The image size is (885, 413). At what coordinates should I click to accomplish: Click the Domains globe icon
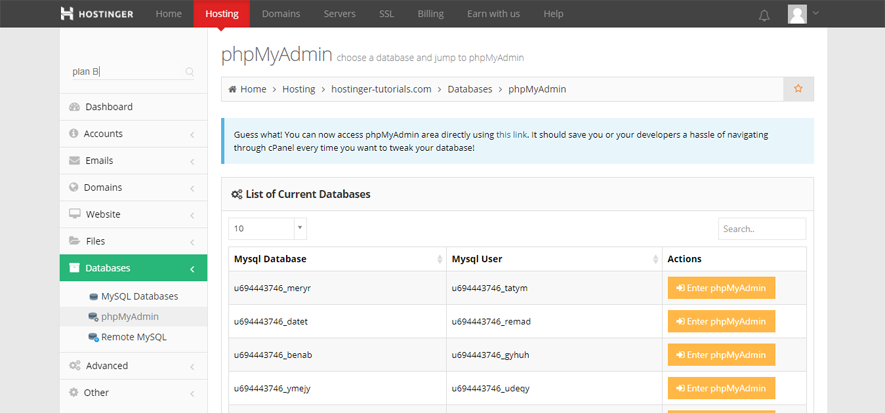pyautogui.click(x=73, y=187)
